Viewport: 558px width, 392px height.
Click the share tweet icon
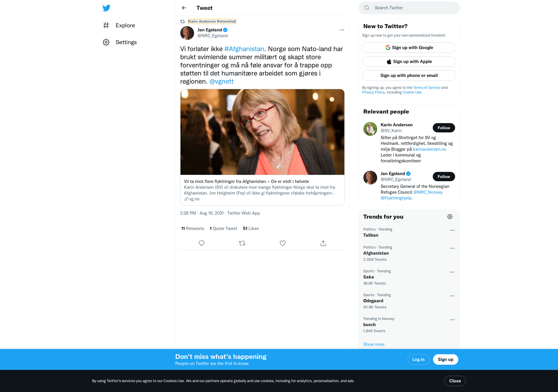(323, 243)
